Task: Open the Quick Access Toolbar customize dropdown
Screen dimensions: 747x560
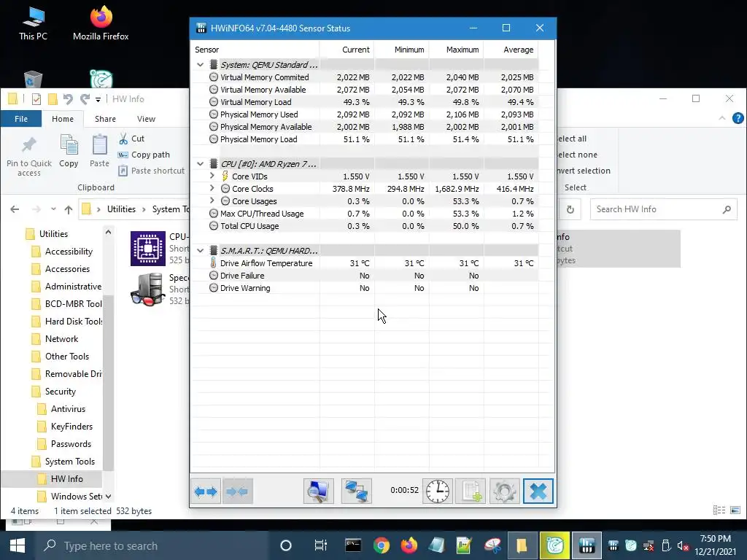Action: coord(98,99)
